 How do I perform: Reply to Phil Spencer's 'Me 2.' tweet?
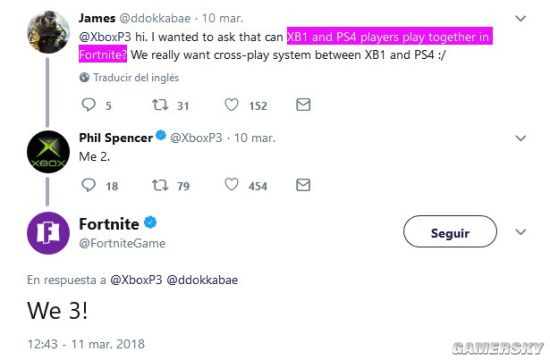[x=88, y=185]
